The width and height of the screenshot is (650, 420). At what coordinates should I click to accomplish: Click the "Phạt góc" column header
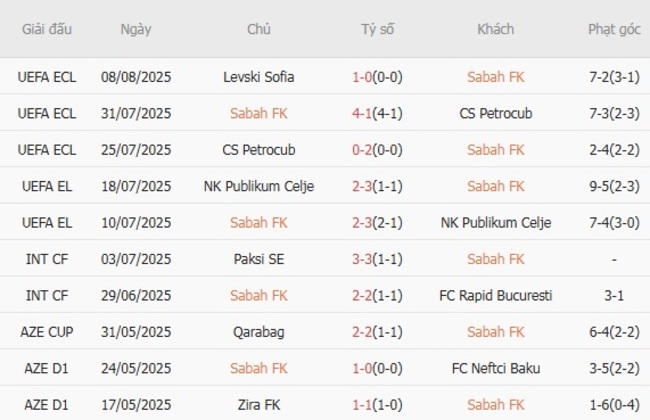tap(614, 29)
